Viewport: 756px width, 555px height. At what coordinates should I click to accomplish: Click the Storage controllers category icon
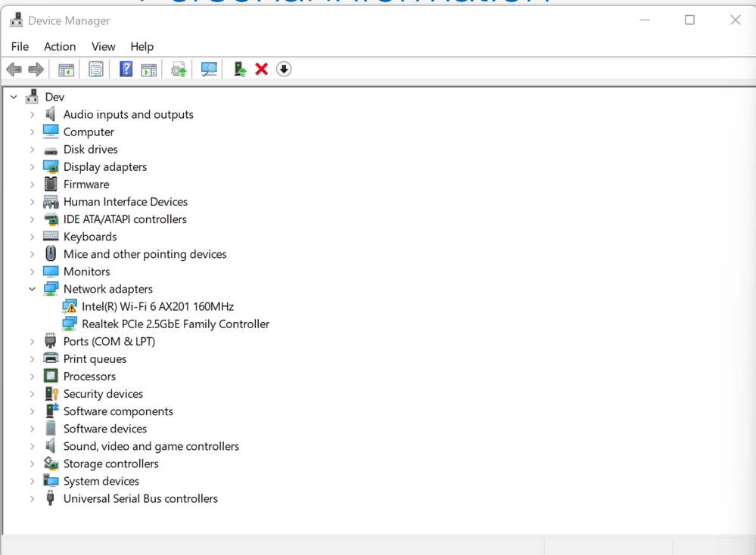[x=51, y=464]
